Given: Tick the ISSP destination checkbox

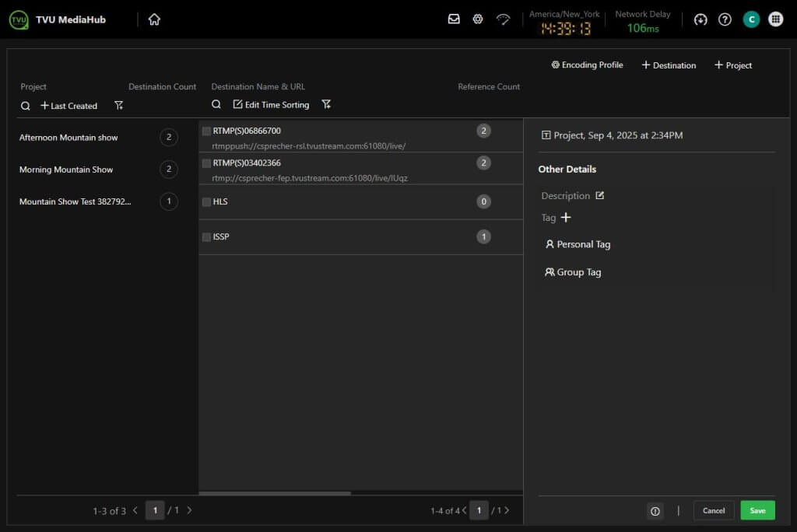Looking at the screenshot, I should [206, 236].
